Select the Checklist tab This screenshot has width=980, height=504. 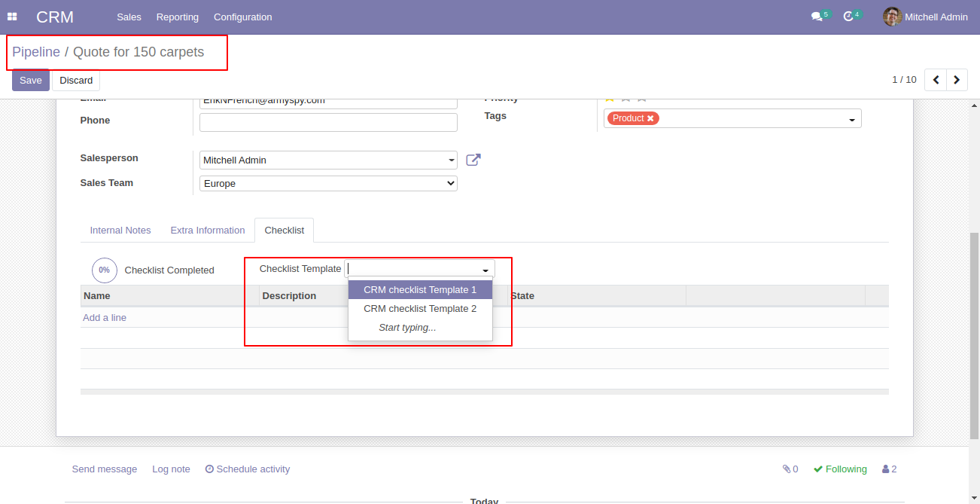285,231
